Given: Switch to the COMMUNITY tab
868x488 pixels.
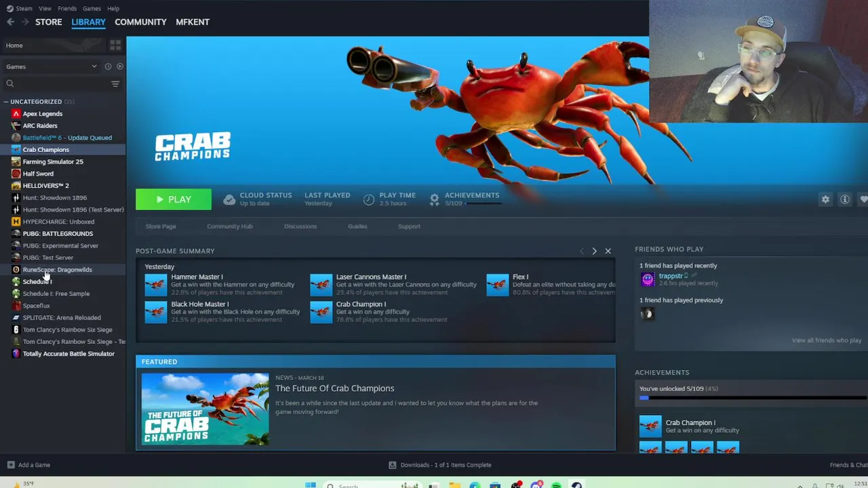Looking at the screenshot, I should click(140, 22).
